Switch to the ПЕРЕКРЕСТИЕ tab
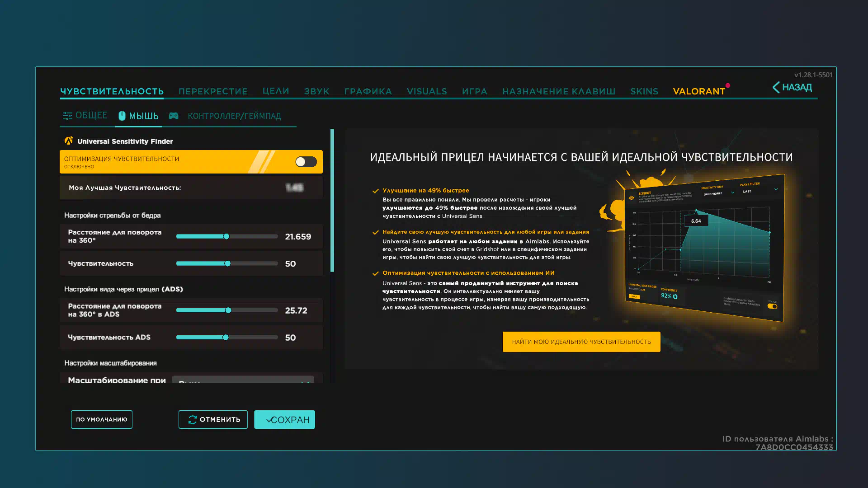The height and width of the screenshot is (488, 868). pyautogui.click(x=213, y=91)
